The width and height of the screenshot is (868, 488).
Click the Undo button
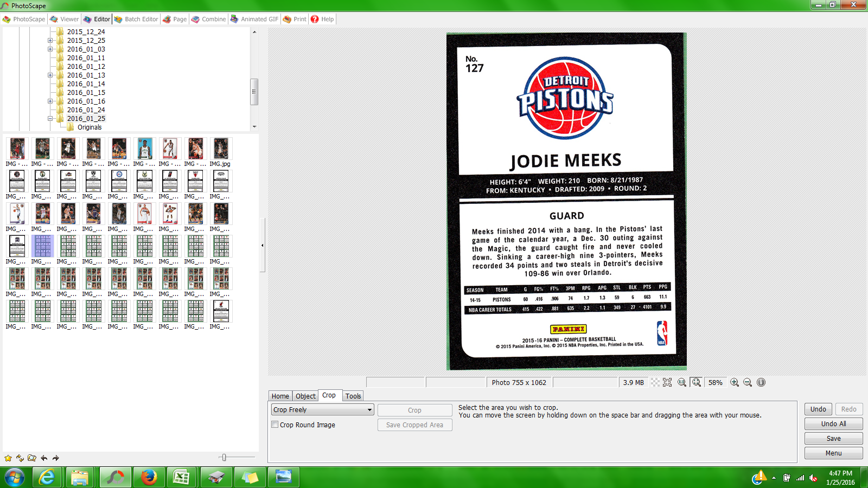818,409
